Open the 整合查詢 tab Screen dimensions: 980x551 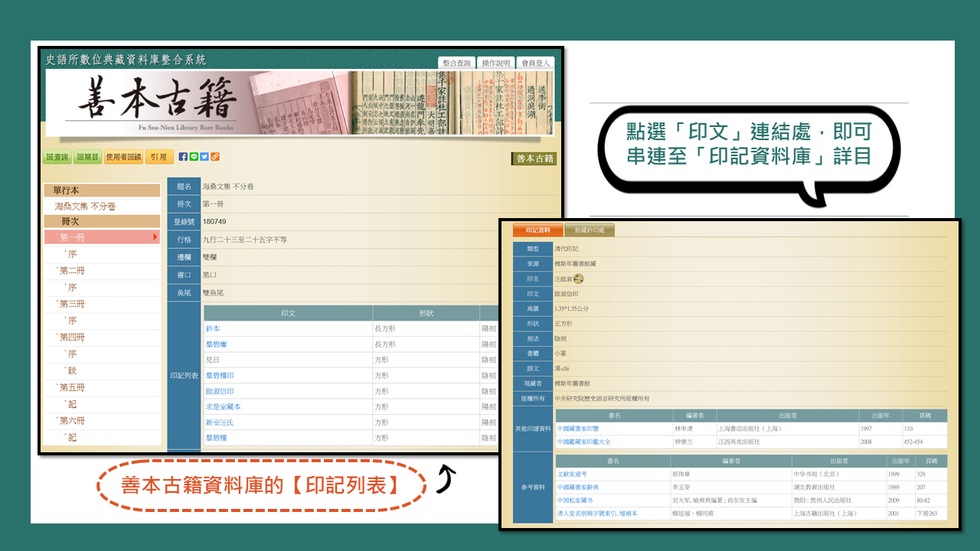[x=456, y=63]
